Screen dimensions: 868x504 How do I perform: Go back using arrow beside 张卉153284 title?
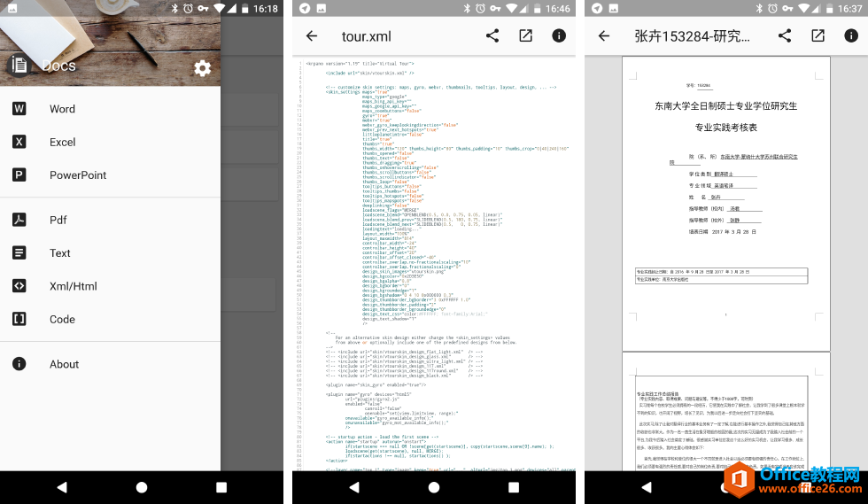tap(604, 36)
